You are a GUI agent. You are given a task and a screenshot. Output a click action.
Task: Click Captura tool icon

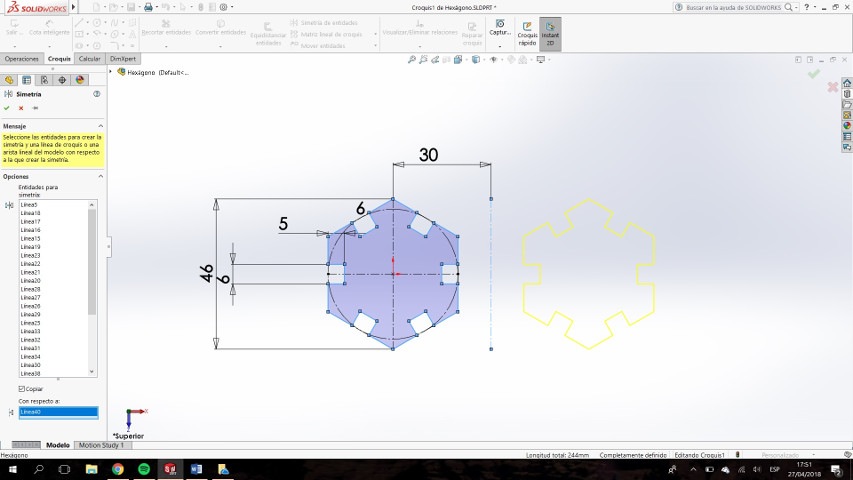click(499, 24)
